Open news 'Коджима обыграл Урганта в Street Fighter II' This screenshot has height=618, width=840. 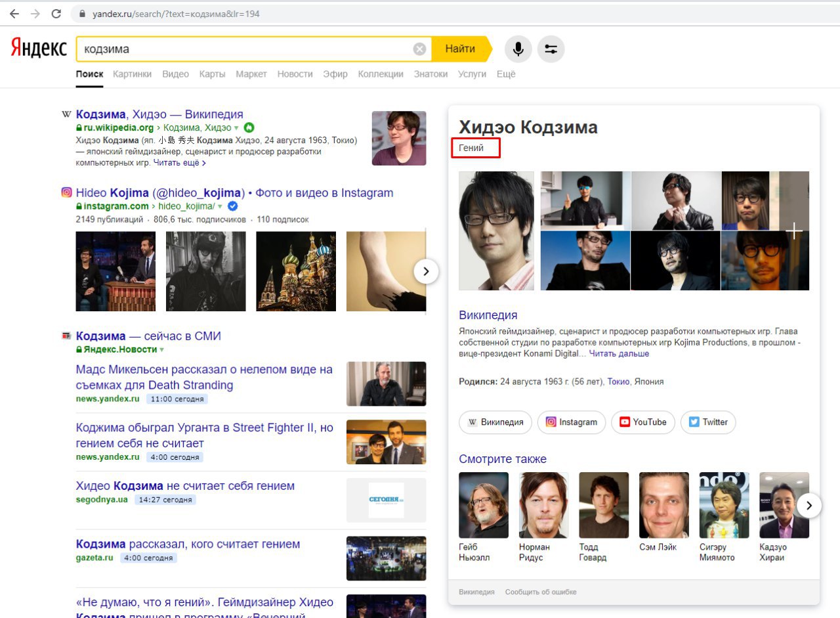pos(204,435)
